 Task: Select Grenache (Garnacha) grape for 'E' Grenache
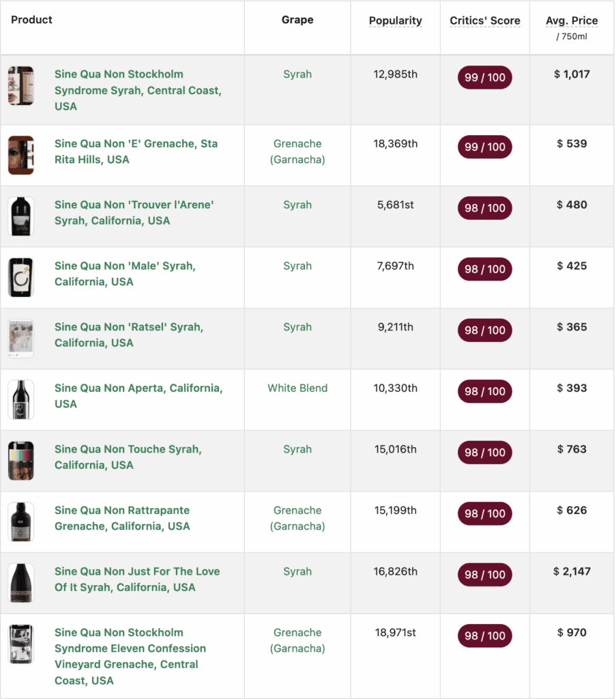297,152
